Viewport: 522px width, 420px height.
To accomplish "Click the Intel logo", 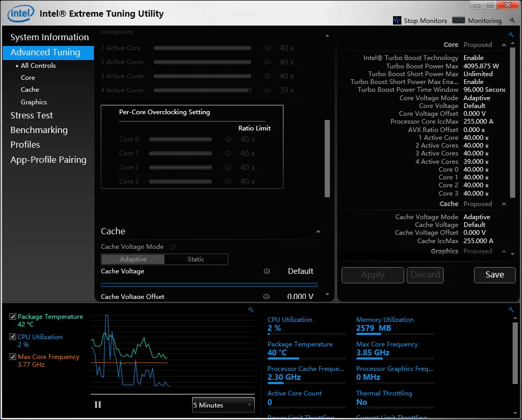I will (x=21, y=14).
